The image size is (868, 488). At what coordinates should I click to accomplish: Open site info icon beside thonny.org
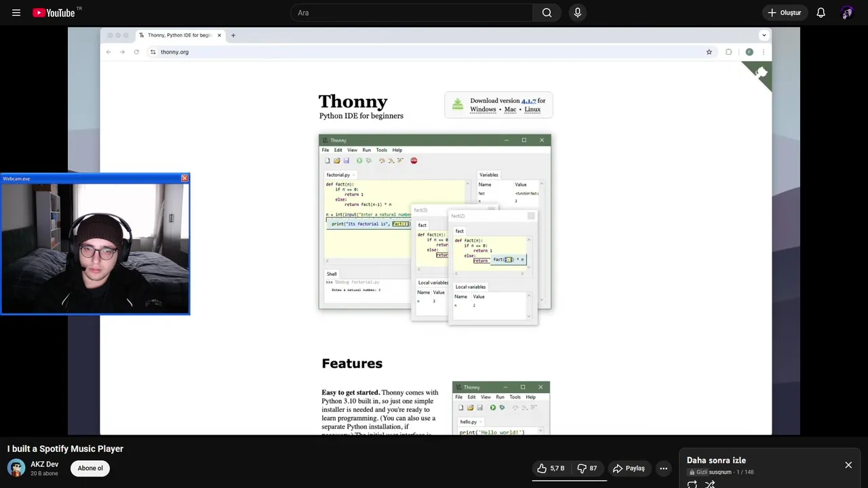[x=153, y=52]
